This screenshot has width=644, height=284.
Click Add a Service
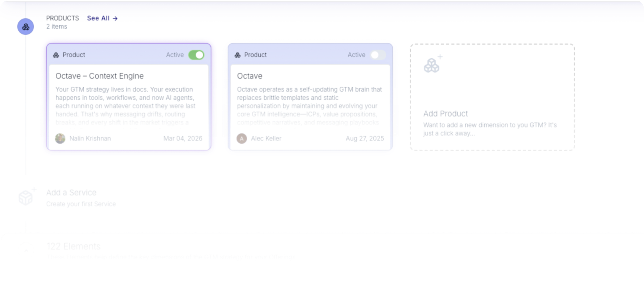pyautogui.click(x=71, y=193)
